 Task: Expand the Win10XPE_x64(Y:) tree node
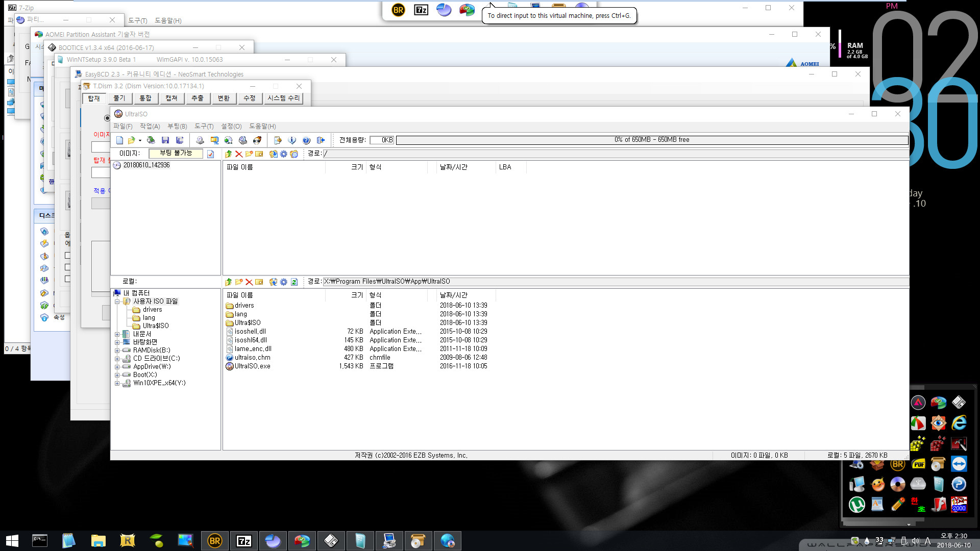click(117, 383)
